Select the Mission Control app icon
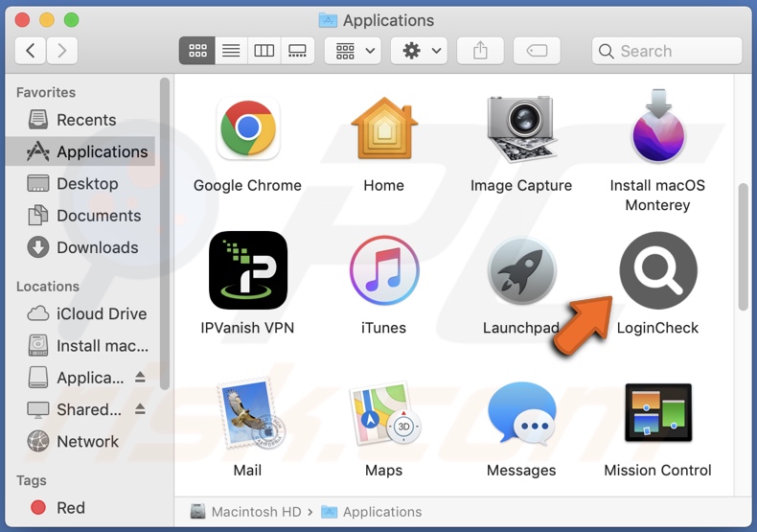757x532 pixels. point(658,413)
